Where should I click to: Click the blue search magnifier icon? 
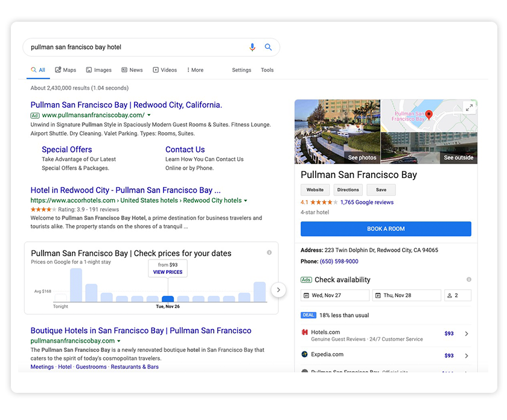pos(268,47)
